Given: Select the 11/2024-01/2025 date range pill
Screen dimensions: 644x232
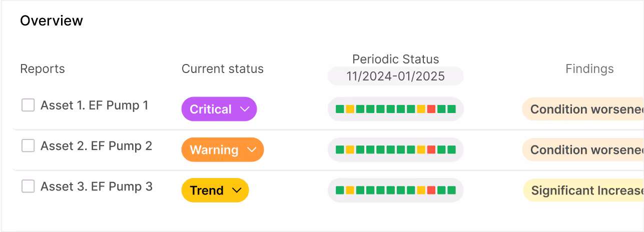Looking at the screenshot, I should [x=396, y=76].
